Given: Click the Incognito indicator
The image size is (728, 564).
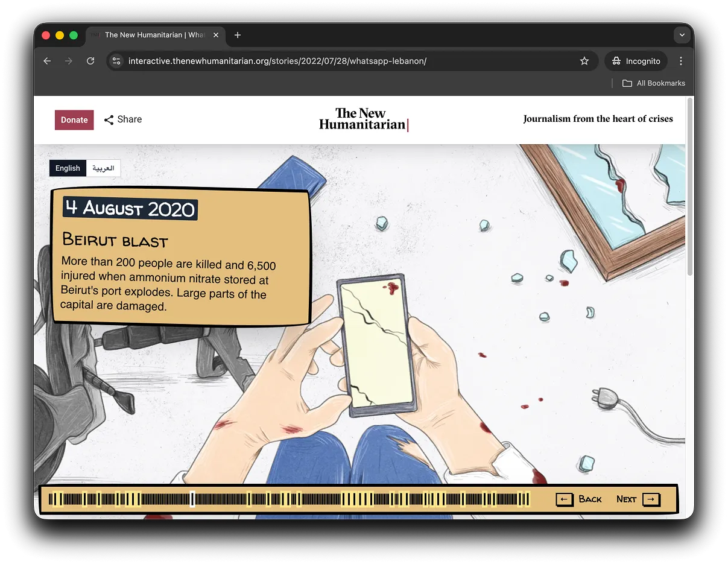Looking at the screenshot, I should pyautogui.click(x=636, y=61).
